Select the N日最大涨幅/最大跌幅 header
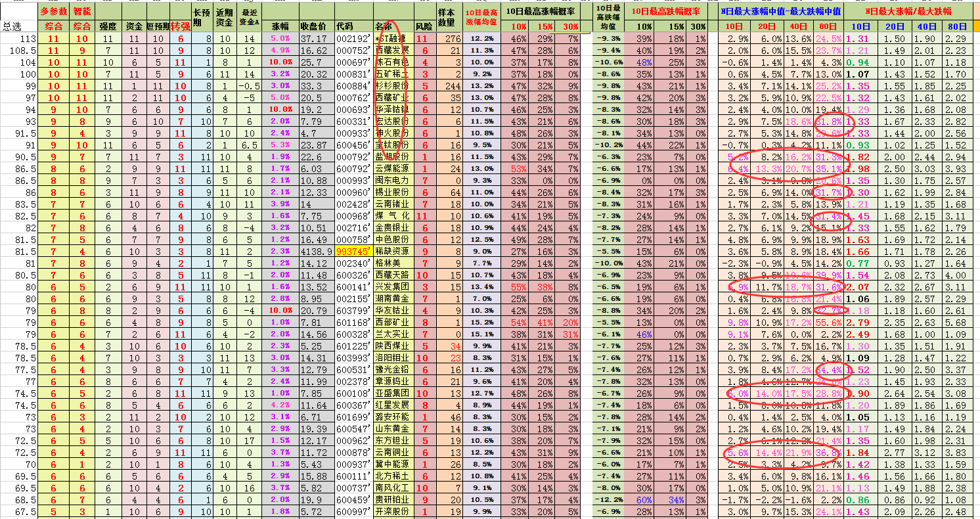Viewport: 980px width, 519px height. point(908,11)
